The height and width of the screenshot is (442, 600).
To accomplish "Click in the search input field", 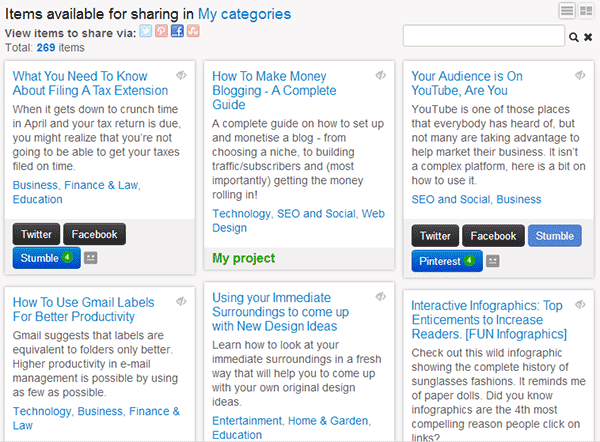I will pos(484,36).
